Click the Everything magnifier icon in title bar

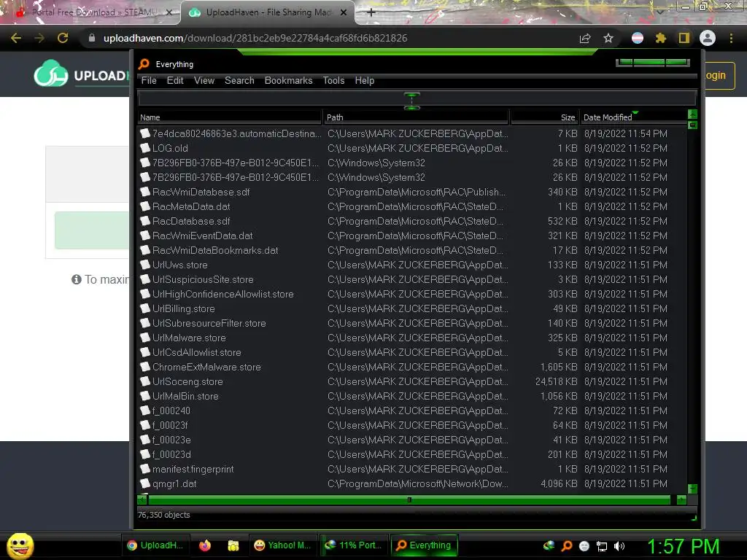point(144,64)
